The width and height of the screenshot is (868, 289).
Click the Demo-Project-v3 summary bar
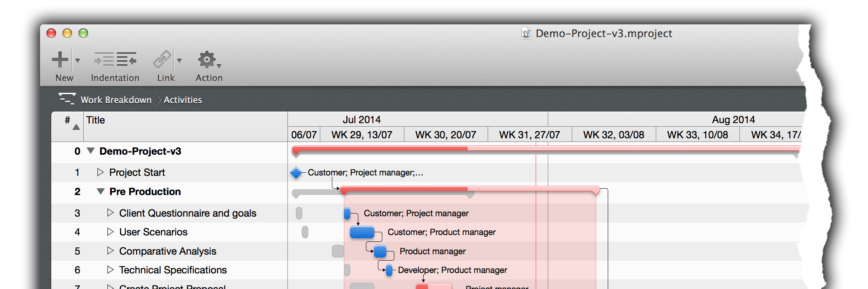click(546, 149)
